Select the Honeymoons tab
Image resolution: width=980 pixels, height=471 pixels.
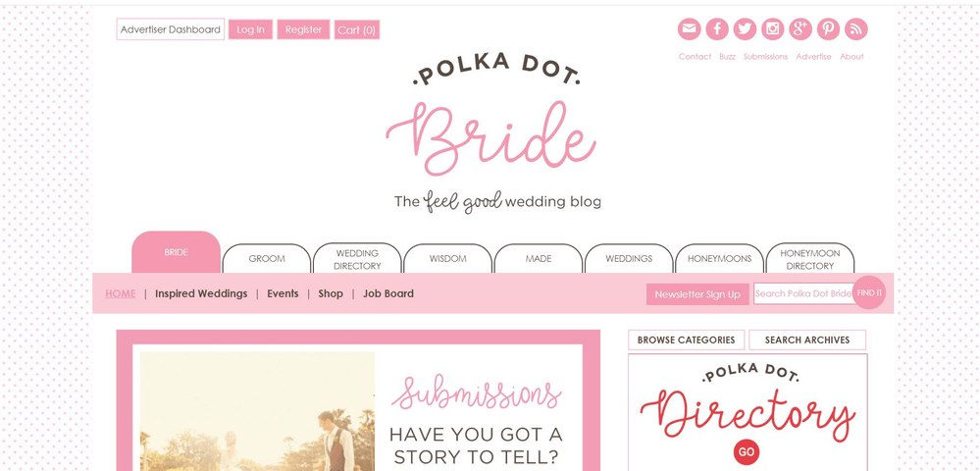719,258
